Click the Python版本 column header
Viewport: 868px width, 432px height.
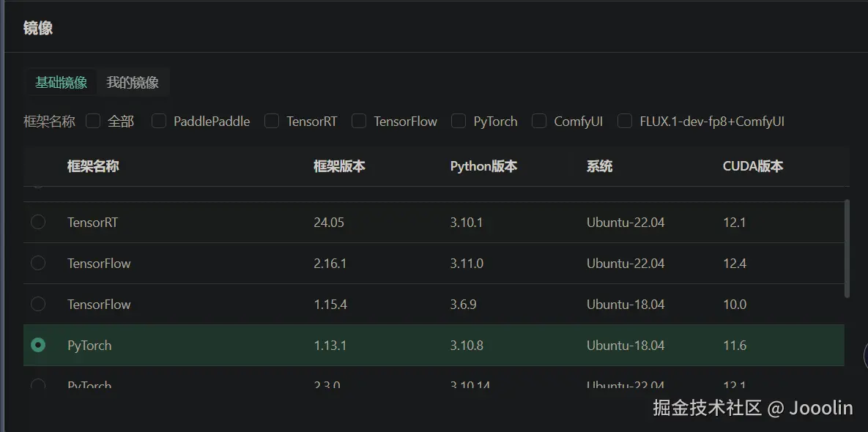(x=483, y=166)
